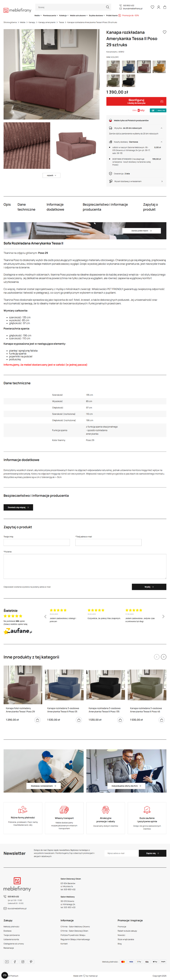This screenshot has width=170, height=980.
Task: Click the search magnifier icon
Action: tap(108, 7)
